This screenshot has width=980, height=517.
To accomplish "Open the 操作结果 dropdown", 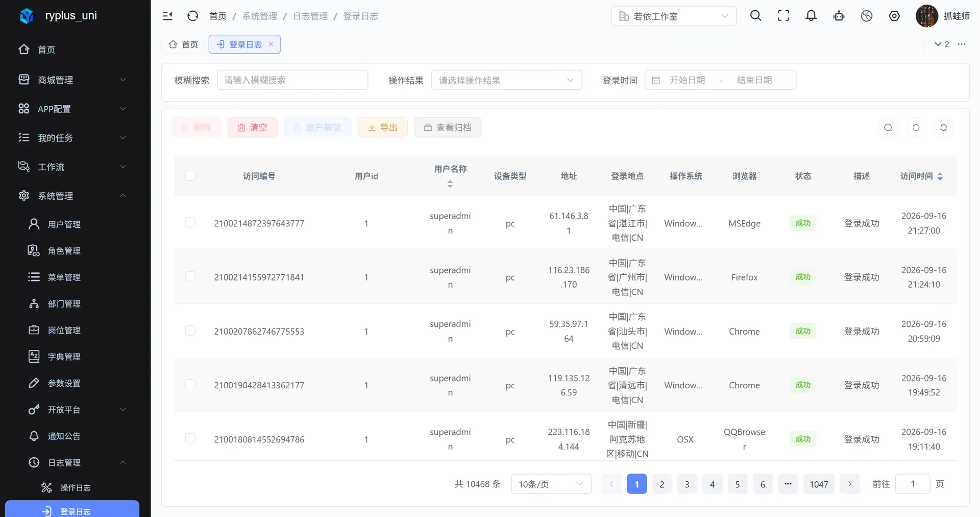I will pos(506,80).
